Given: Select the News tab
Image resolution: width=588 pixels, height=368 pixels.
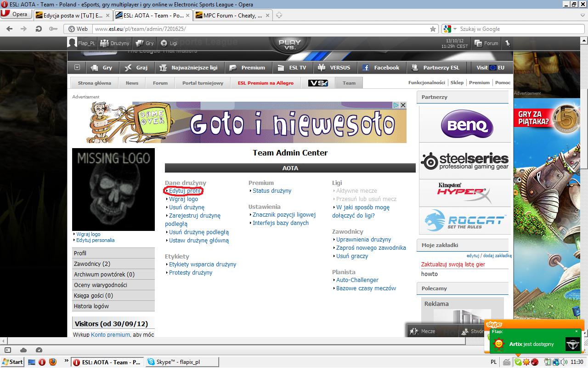Looking at the screenshot, I should (x=132, y=83).
